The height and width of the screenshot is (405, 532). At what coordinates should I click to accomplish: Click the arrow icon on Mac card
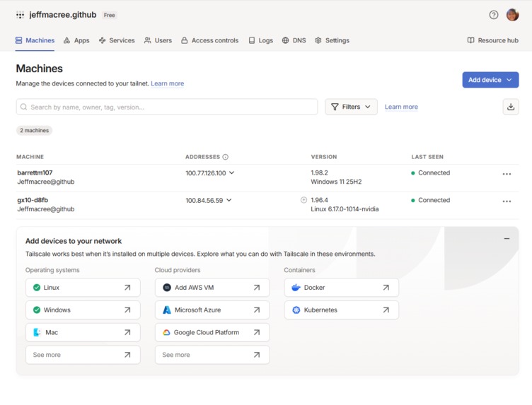tap(127, 332)
